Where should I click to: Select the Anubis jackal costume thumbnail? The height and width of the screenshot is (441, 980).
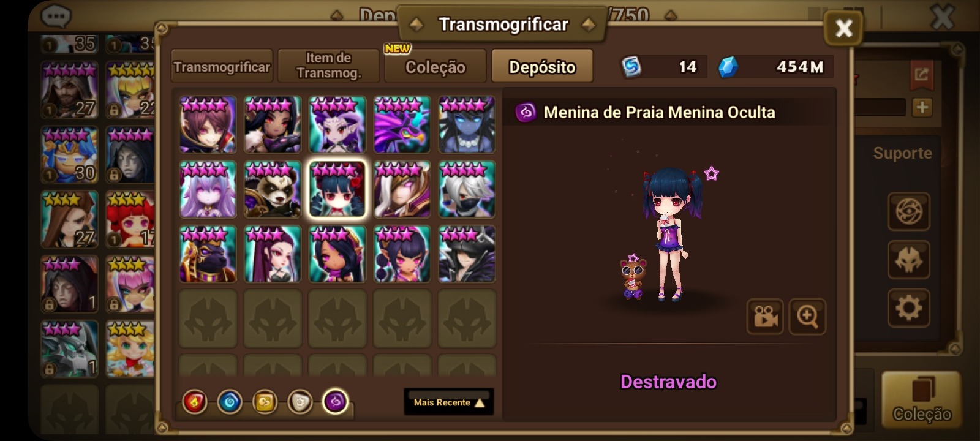[208, 254]
